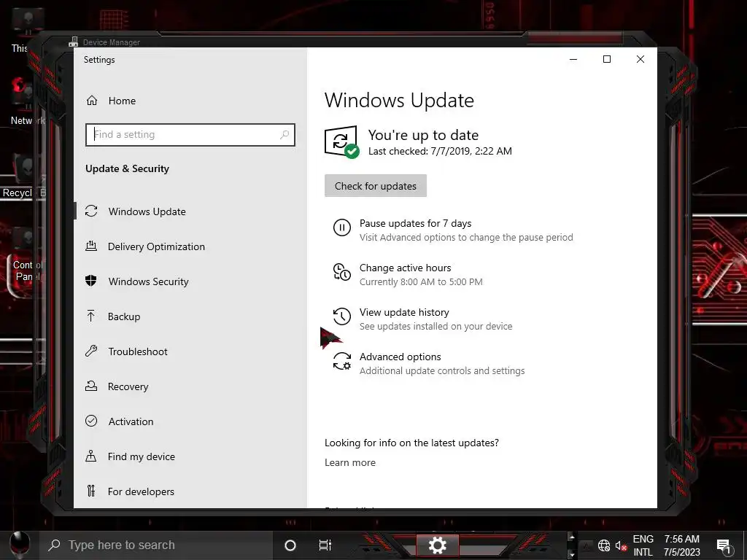Open the Find my device page
This screenshot has width=747, height=560.
[x=190, y=456]
